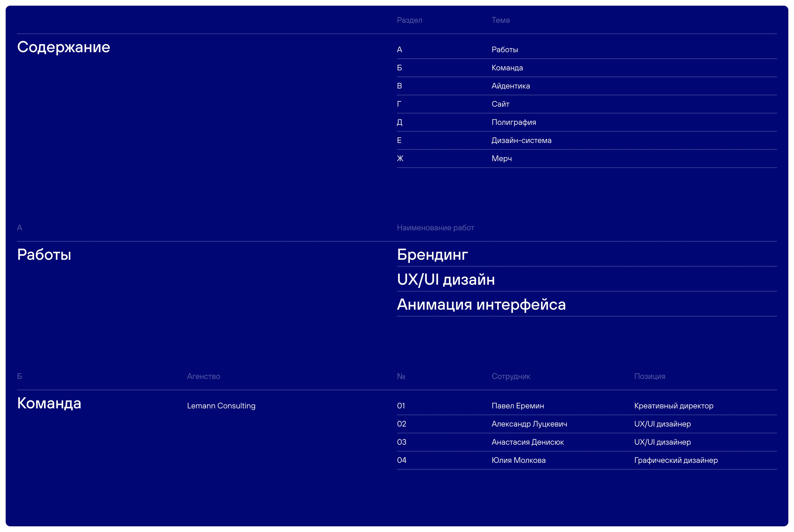
Task: Open the UX/UI дизайн work item
Action: [x=446, y=280]
